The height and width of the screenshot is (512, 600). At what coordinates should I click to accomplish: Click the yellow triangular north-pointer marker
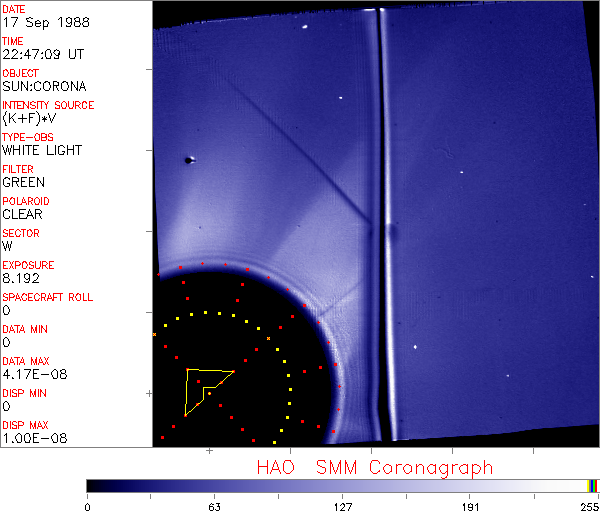tap(204, 388)
